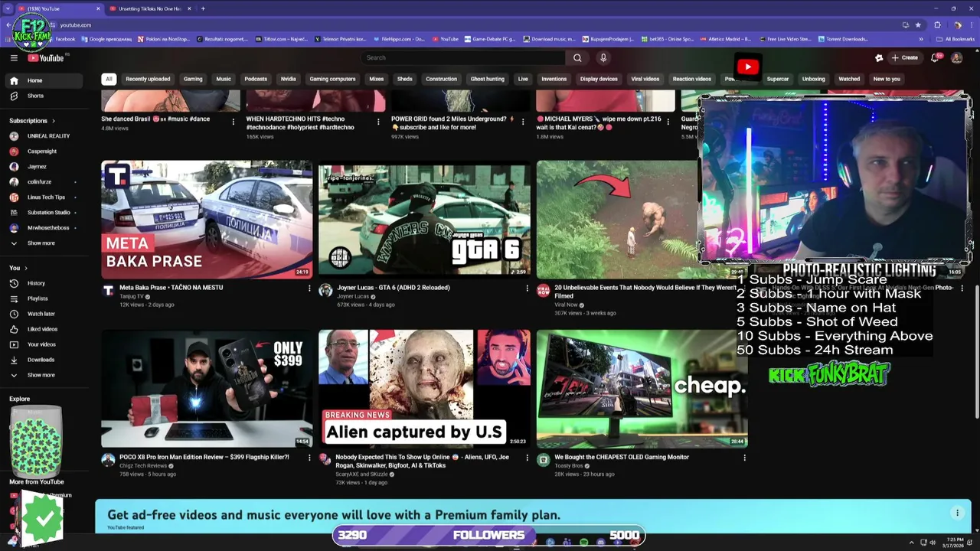Screen dimensions: 980x551
Task: Open the YouTube hamburger guide menu
Action: 14,57
